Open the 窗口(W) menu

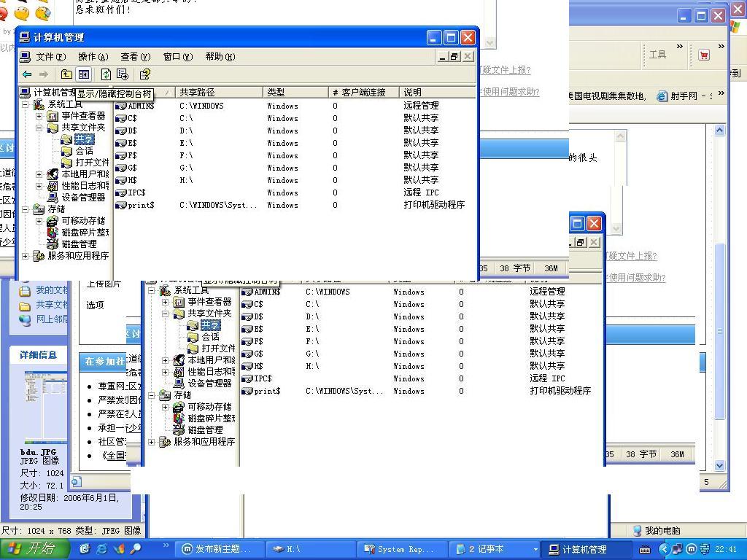tap(178, 57)
